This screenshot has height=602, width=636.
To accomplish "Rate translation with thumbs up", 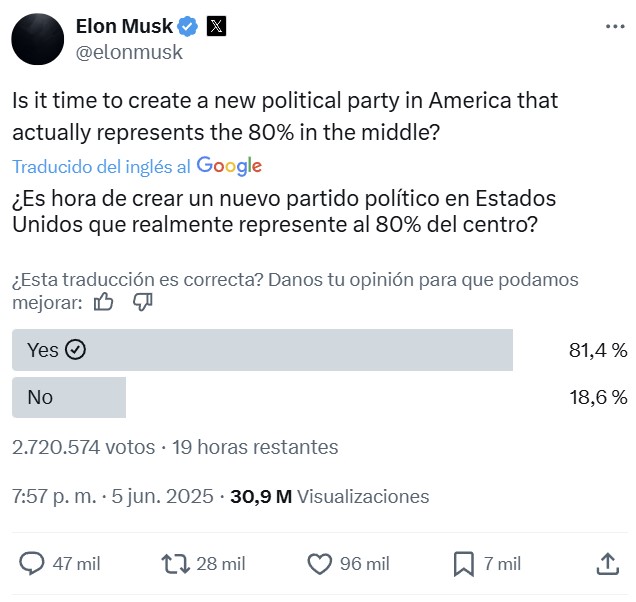I will (103, 302).
